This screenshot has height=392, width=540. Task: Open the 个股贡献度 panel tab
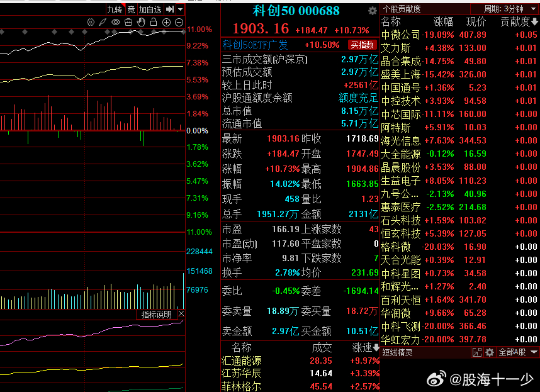pyautogui.click(x=402, y=9)
